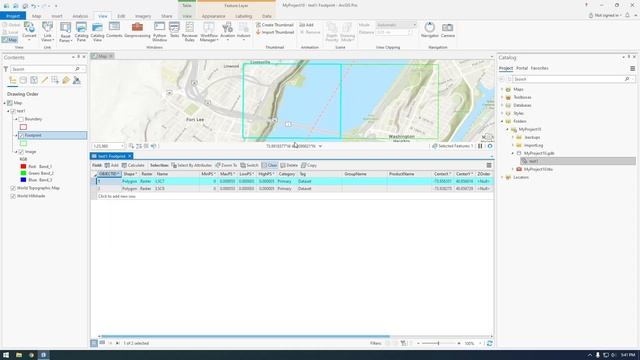Expand the Maps node in Catalog
Screen dimensions: 640x360
502,89
